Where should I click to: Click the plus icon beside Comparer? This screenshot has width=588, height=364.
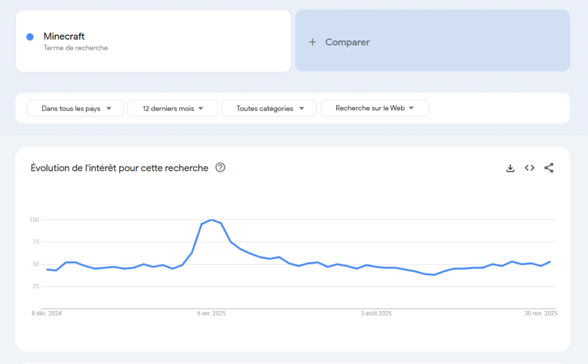312,42
